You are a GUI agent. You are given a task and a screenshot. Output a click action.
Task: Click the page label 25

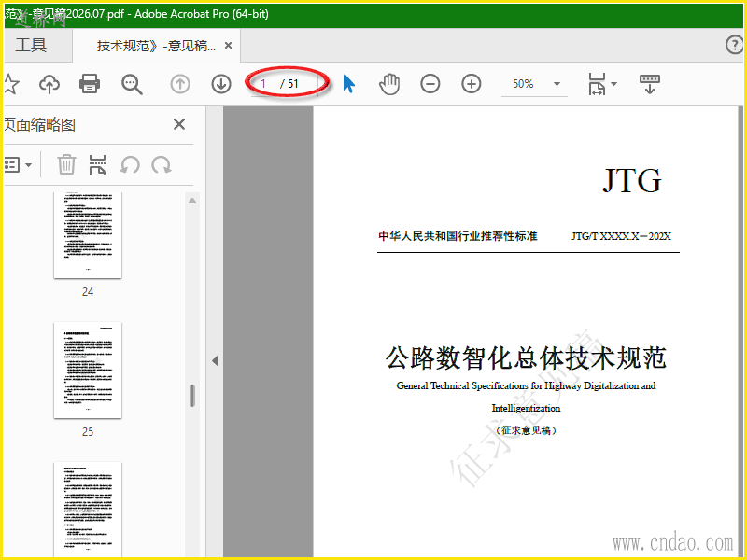88,432
